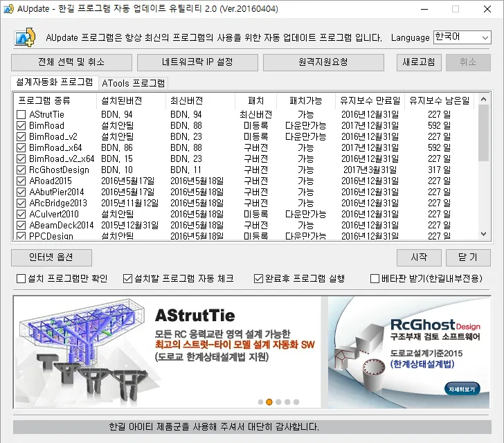Click the status bar thank-you message
Screen dimensions: 504x443
(x=214, y=427)
